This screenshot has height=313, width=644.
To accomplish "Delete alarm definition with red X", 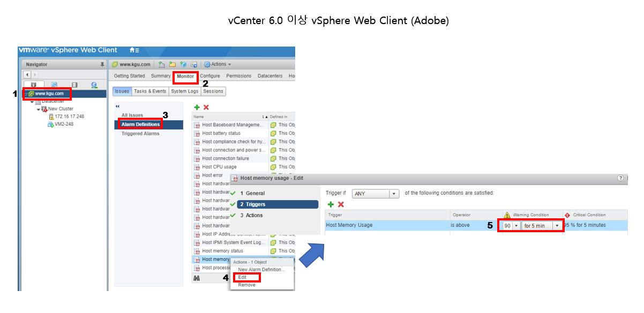I will (x=206, y=107).
